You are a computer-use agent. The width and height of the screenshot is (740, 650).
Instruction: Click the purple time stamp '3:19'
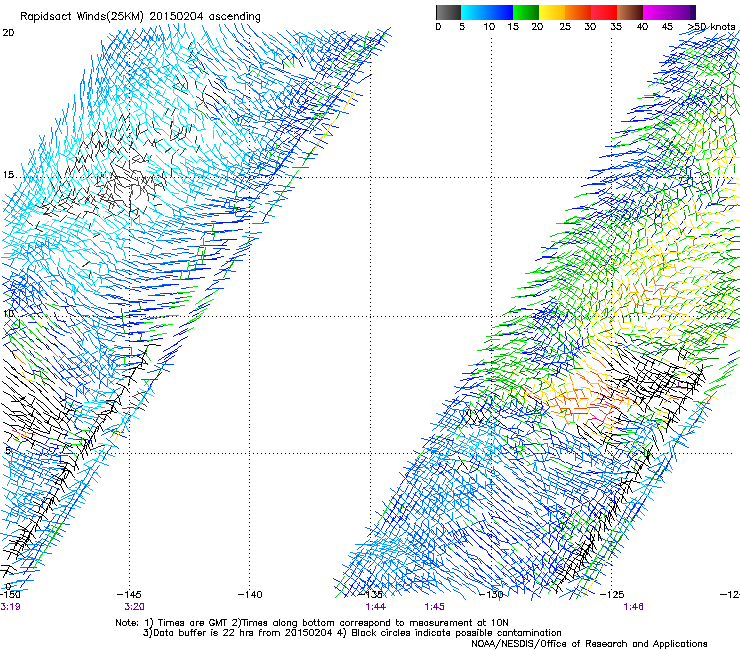point(10,607)
